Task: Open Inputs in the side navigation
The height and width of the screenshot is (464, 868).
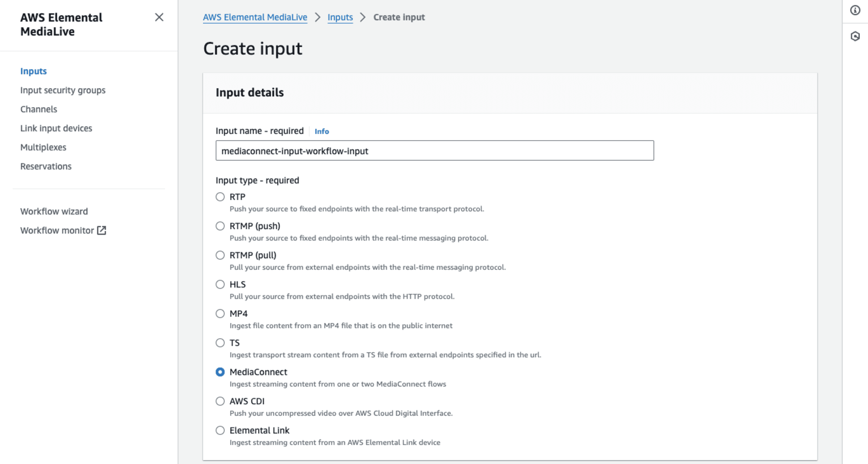Action: coord(33,71)
